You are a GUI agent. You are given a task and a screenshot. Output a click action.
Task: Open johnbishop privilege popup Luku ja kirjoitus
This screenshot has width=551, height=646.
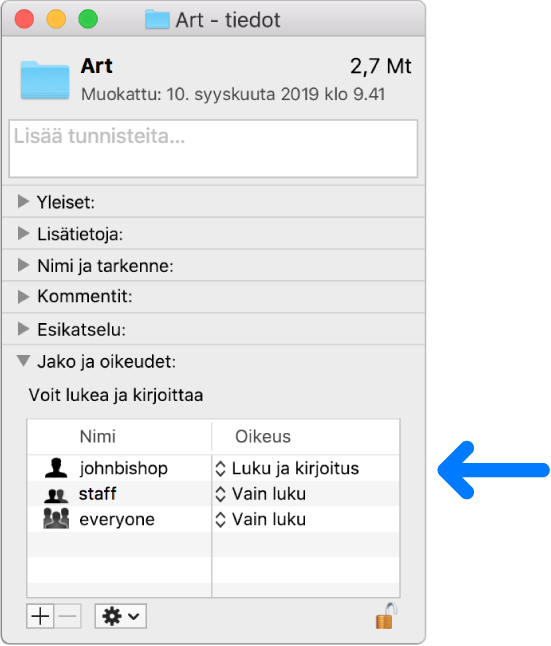click(287, 468)
